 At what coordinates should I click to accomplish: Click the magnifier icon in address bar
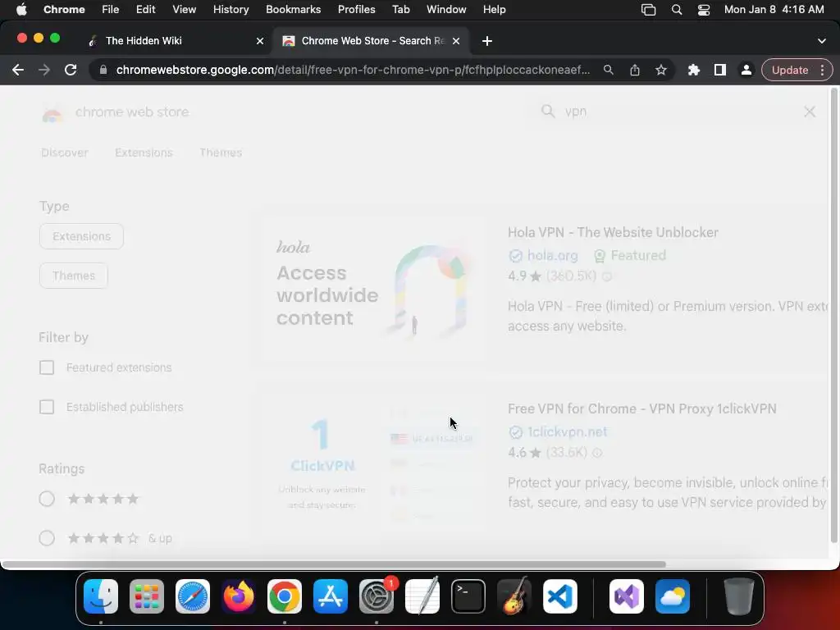608,71
